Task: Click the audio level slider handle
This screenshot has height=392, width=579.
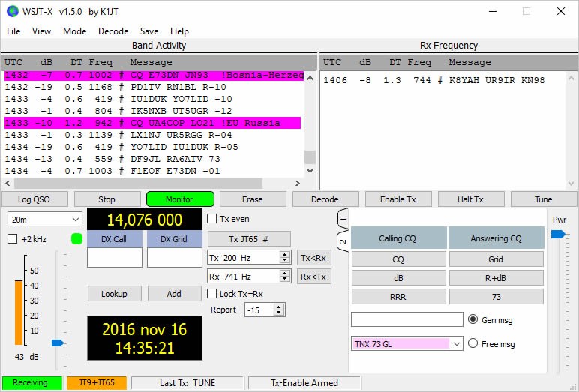Action: (58, 343)
